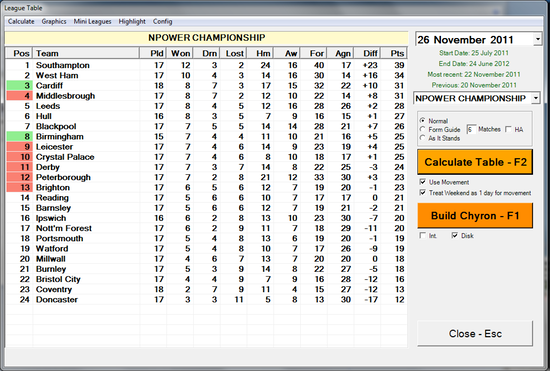
Task: Click the Lost column header
Action: [234, 53]
